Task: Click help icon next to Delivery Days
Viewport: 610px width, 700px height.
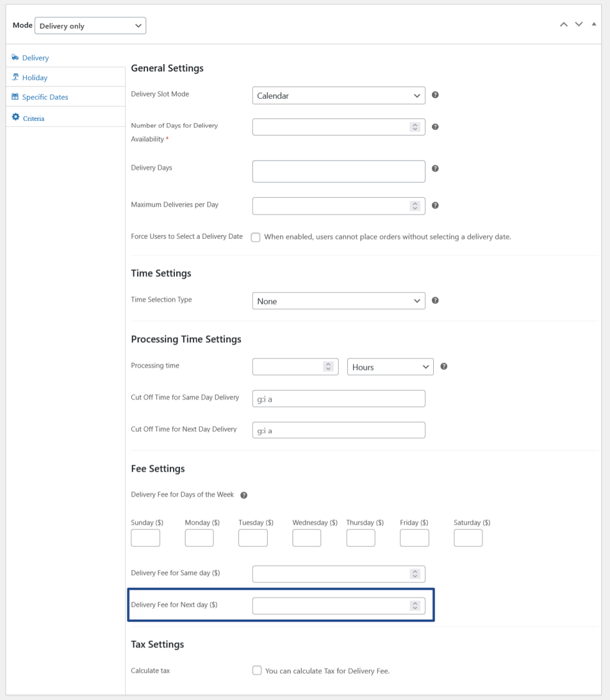Action: [x=435, y=168]
